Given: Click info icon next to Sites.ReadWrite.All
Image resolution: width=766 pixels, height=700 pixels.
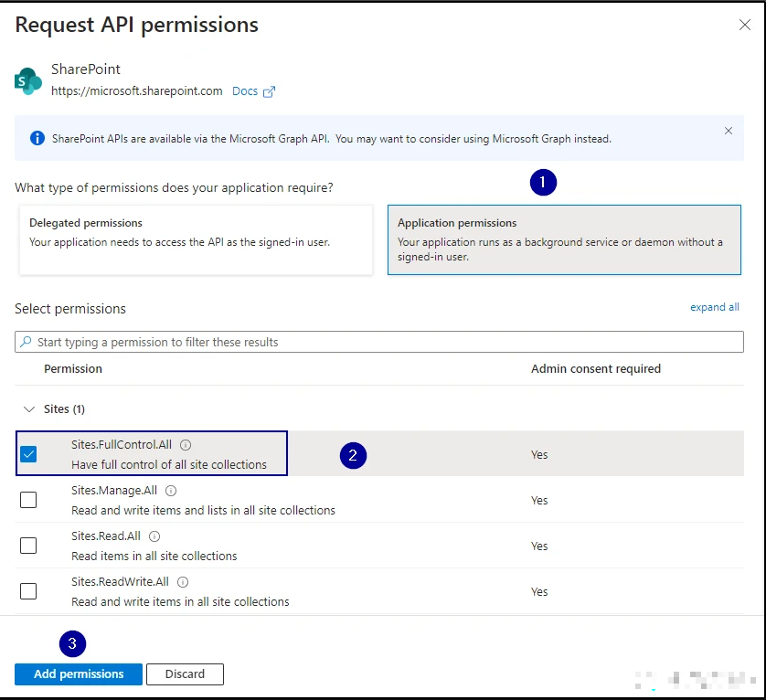Looking at the screenshot, I should point(183,582).
